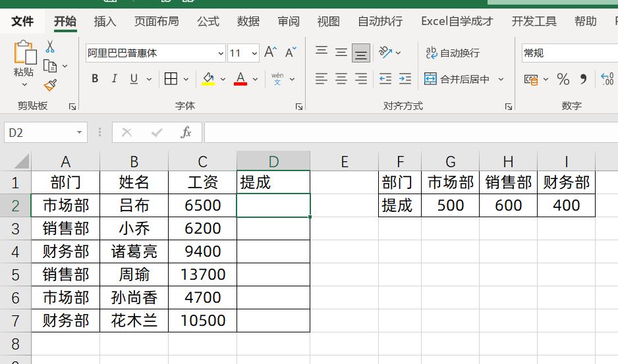Open font size dropdown
The image size is (618, 364).
[254, 53]
